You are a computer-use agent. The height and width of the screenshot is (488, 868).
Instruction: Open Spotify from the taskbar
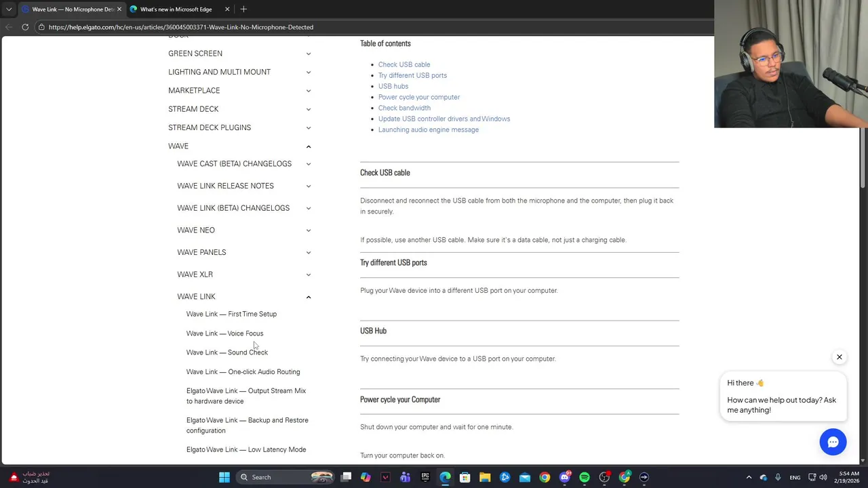tap(585, 477)
